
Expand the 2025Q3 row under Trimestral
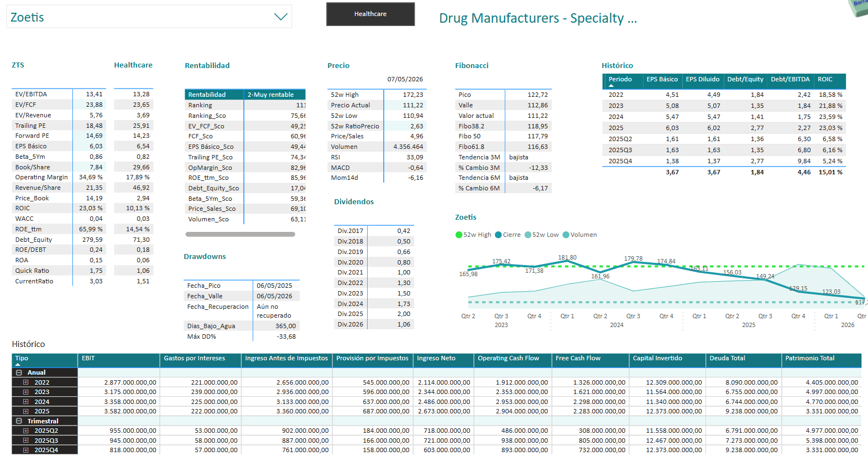click(25, 441)
